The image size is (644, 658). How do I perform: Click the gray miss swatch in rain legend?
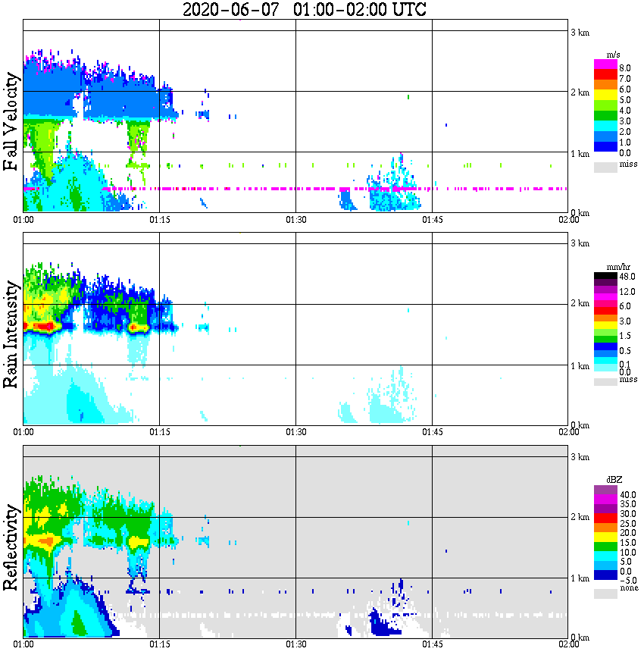coord(605,382)
